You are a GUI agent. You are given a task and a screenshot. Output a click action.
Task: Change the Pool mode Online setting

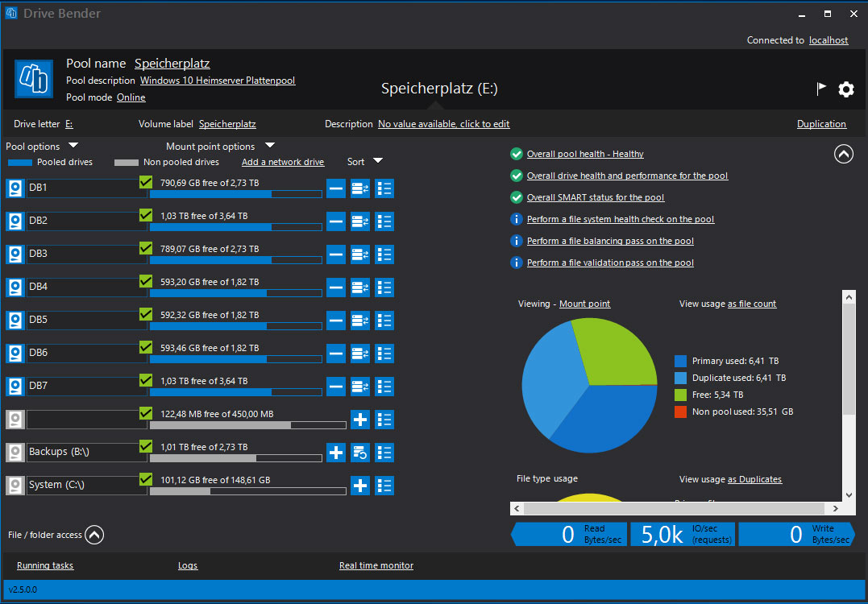tap(131, 97)
